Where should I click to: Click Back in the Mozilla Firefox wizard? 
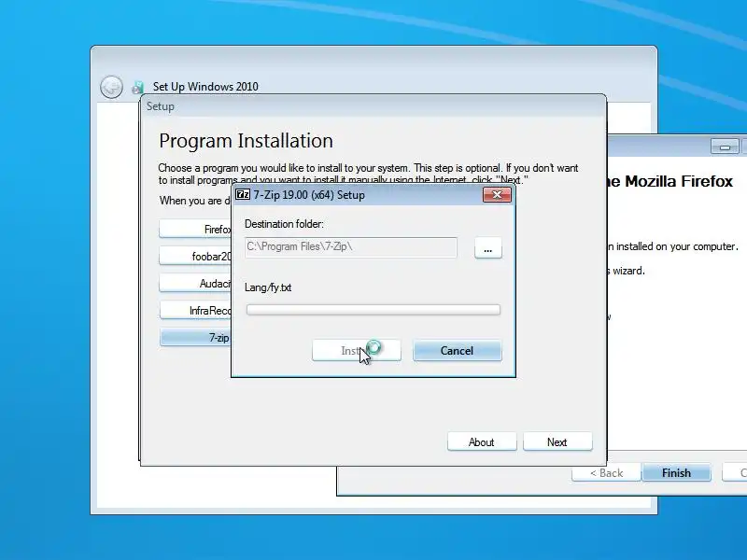click(606, 472)
